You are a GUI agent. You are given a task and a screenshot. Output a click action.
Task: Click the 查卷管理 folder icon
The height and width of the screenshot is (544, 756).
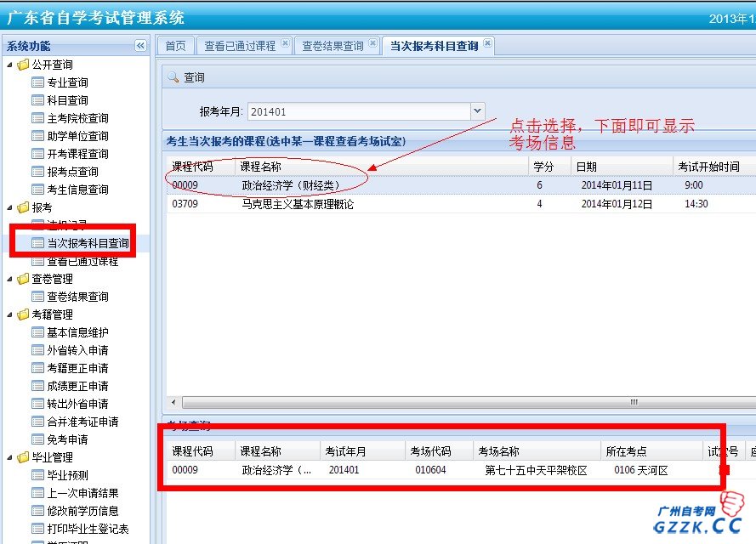[x=23, y=279]
